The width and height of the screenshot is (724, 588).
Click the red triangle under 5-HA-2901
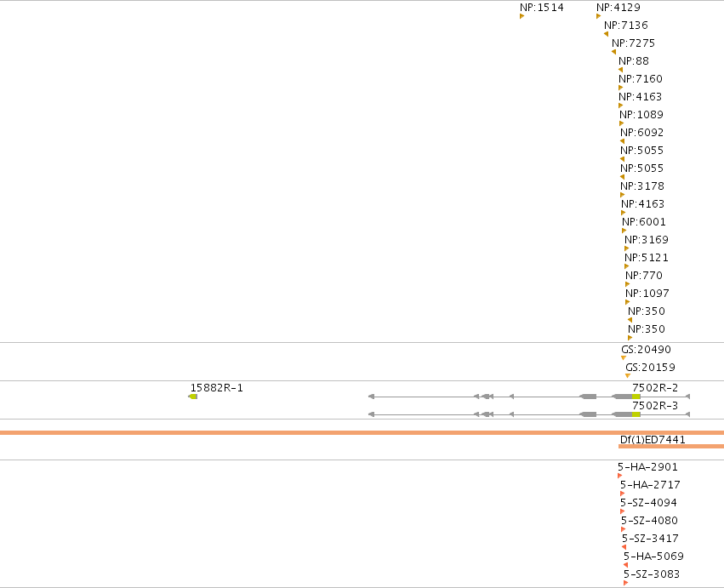pyautogui.click(x=619, y=476)
